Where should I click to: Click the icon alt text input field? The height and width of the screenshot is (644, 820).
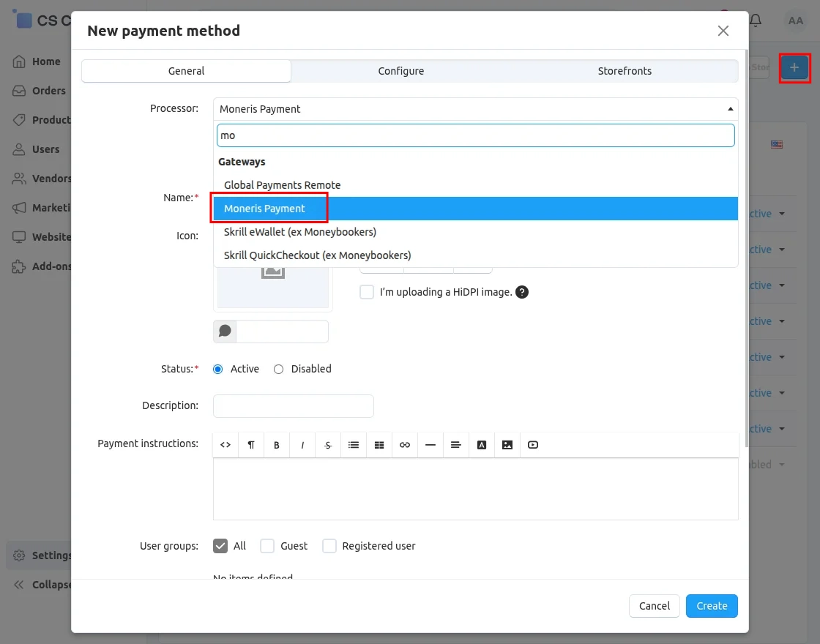283,332
